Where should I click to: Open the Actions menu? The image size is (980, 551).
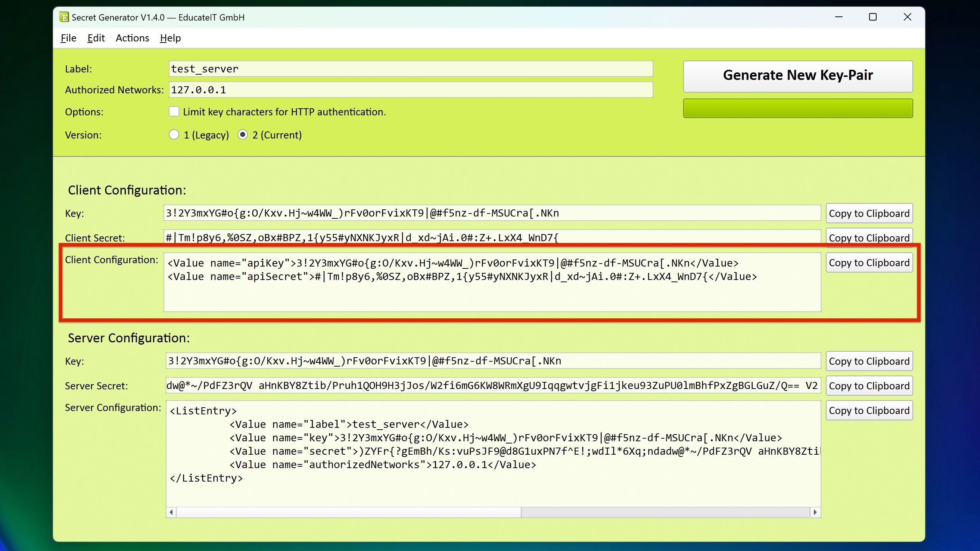point(132,38)
